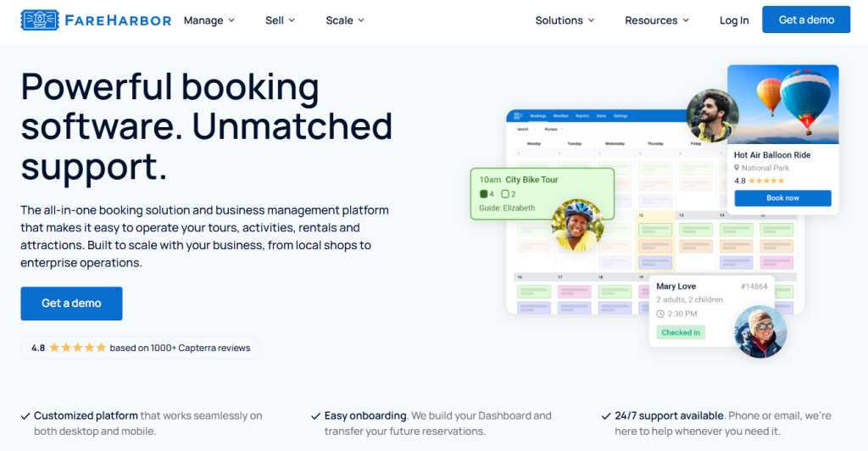Image resolution: width=868 pixels, height=451 pixels.
Task: Click the Easy onboarding text
Action: click(x=365, y=415)
